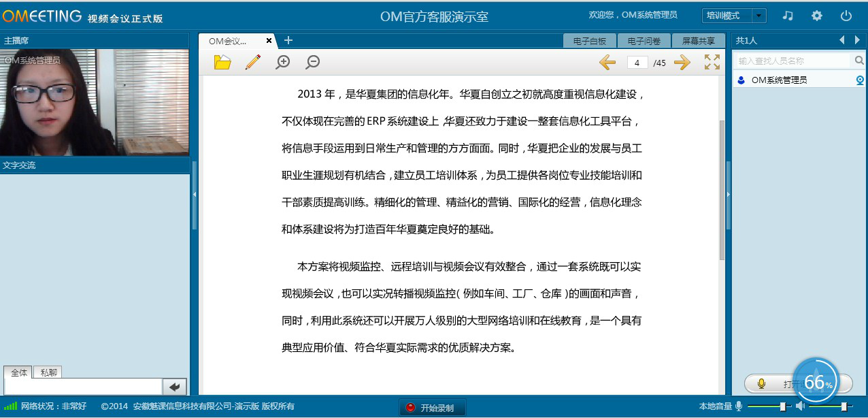Image resolution: width=868 pixels, height=418 pixels.
Task: Click the OMEETING logo
Action: click(42, 16)
